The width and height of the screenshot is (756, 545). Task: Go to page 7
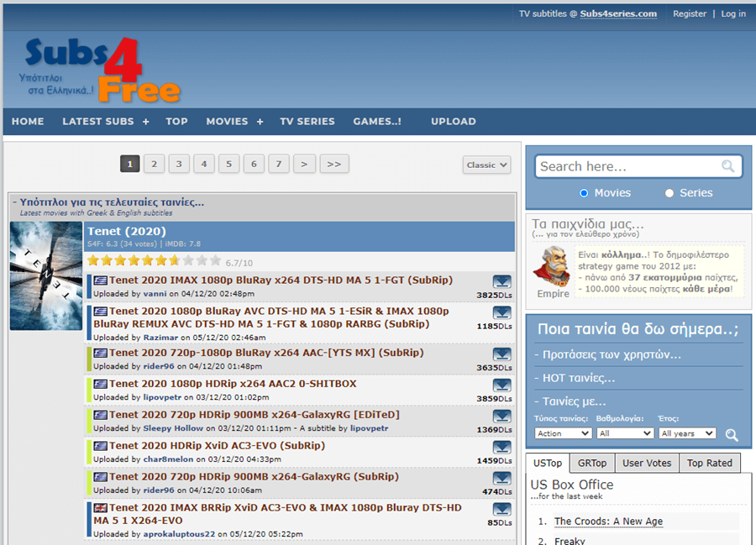click(279, 164)
